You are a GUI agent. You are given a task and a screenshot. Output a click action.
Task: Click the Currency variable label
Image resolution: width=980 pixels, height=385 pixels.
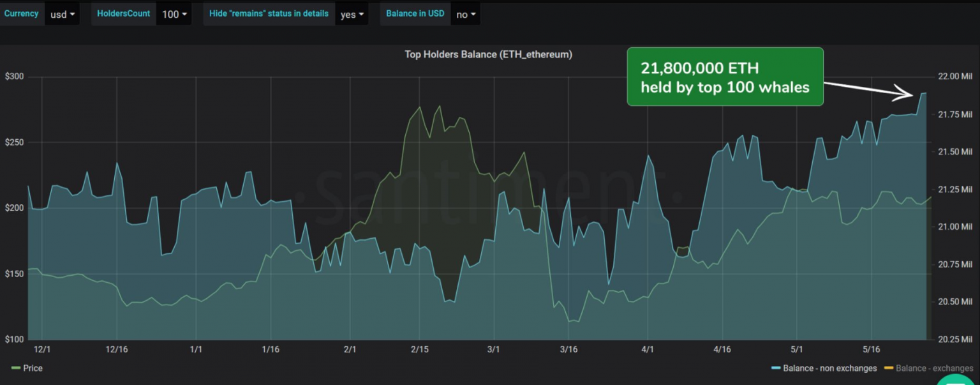22,13
